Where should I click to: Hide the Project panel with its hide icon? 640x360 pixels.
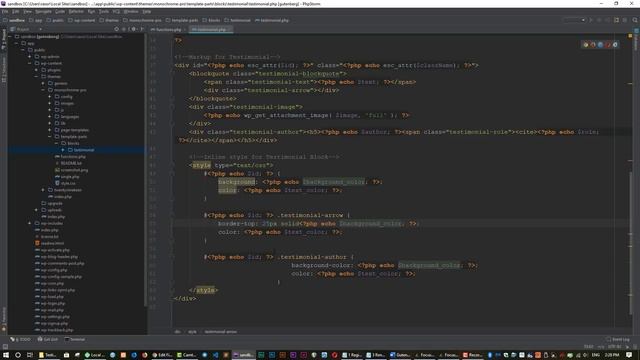tap(142, 29)
